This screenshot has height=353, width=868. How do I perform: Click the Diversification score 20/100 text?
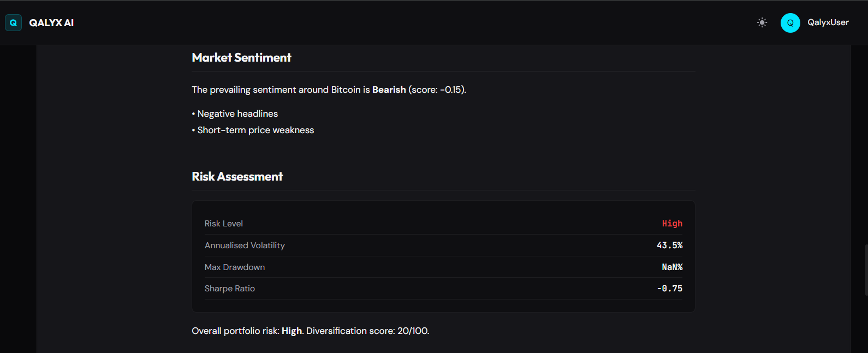(368, 331)
